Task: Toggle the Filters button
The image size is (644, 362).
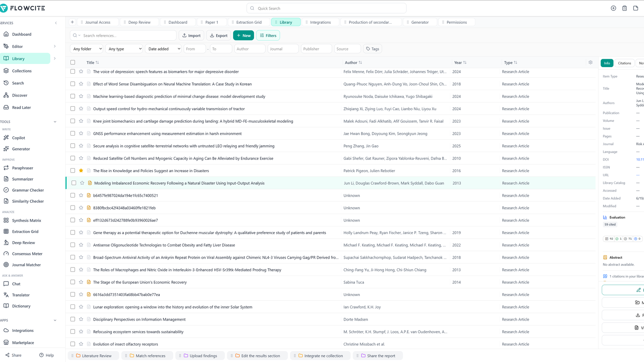Action: pos(268,35)
